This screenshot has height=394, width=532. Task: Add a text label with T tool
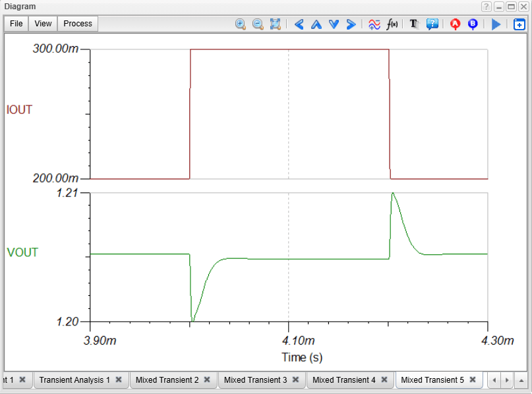point(414,24)
